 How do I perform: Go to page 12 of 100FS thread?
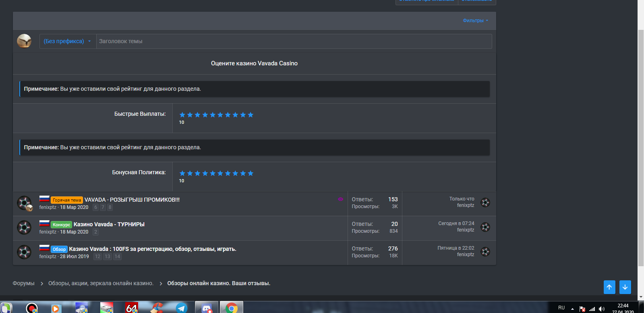tap(97, 257)
